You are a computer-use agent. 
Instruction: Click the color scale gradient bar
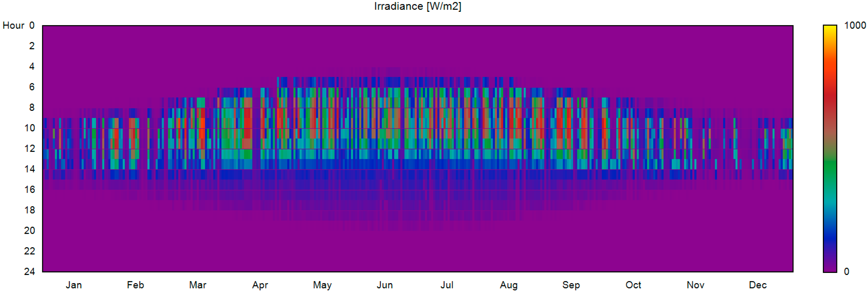(x=830, y=148)
